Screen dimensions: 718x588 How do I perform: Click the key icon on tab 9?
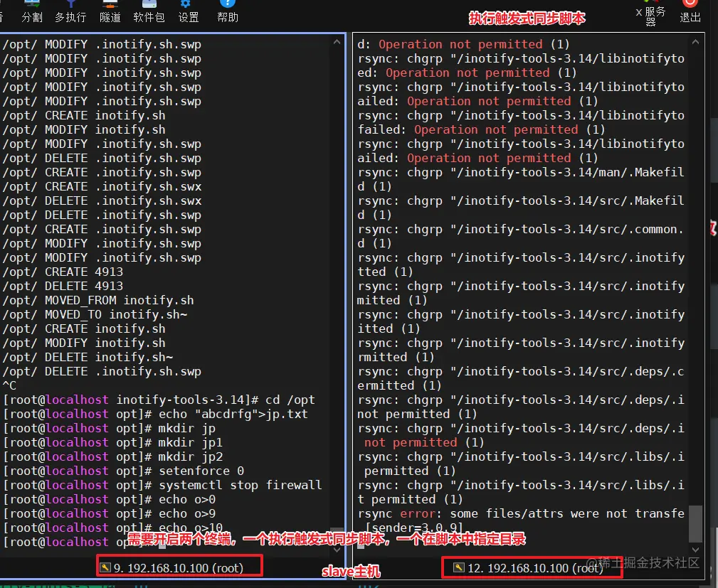pyautogui.click(x=105, y=567)
